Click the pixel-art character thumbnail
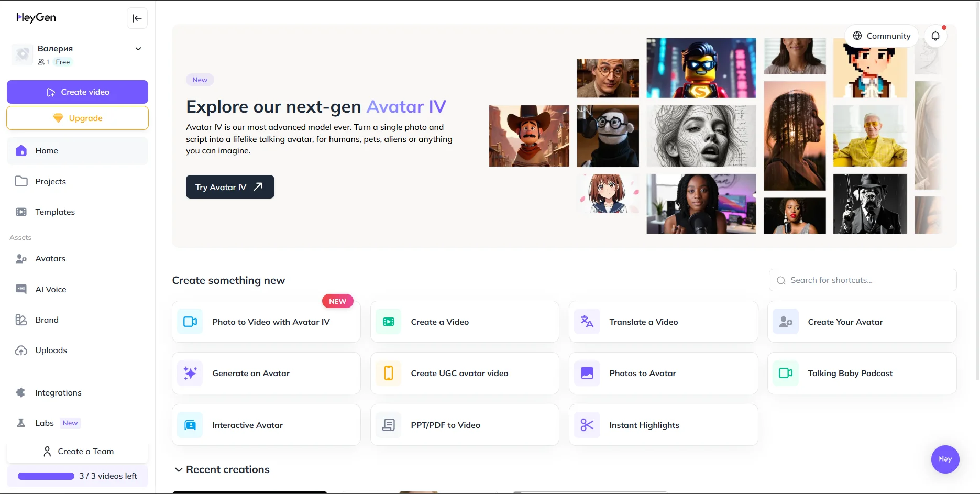The image size is (980, 494). pos(870,68)
